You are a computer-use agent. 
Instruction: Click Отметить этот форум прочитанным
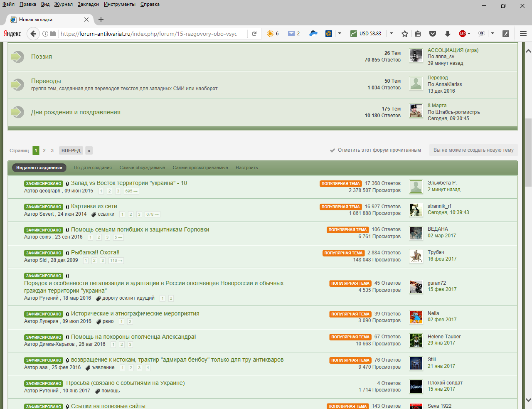(x=379, y=150)
